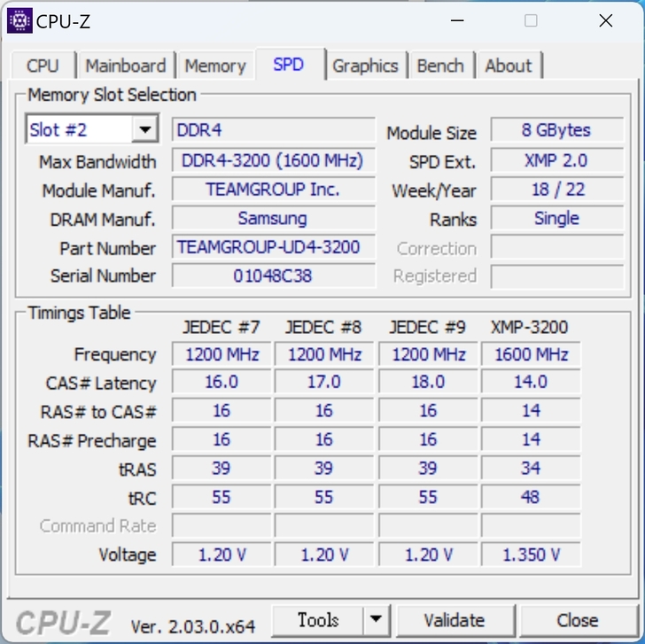
Task: Click the Tools button
Action: [x=317, y=620]
